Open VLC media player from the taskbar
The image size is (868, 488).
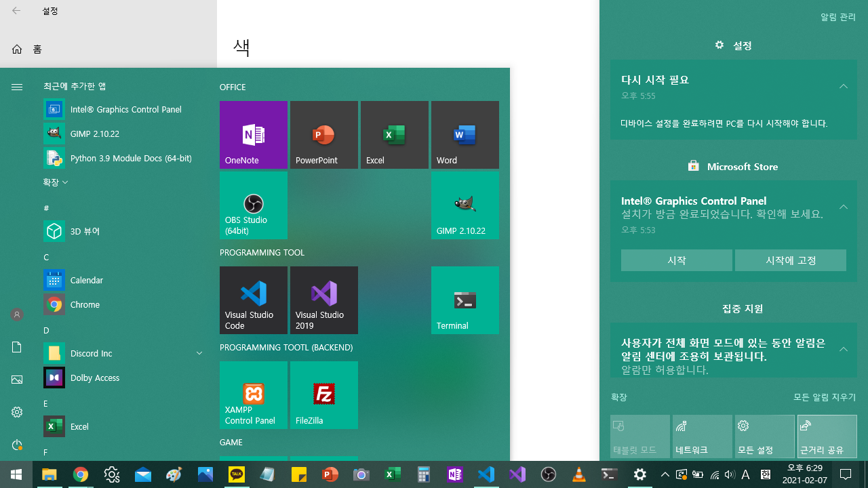pos(579,474)
